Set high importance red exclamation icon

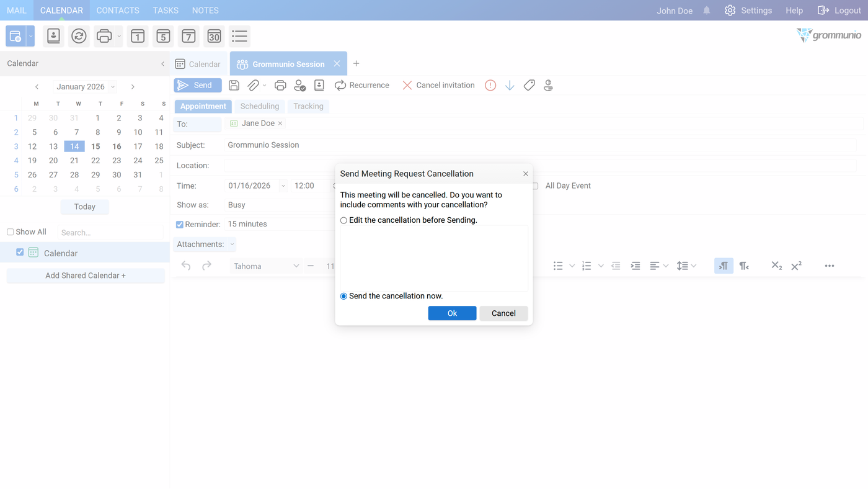tap(490, 86)
